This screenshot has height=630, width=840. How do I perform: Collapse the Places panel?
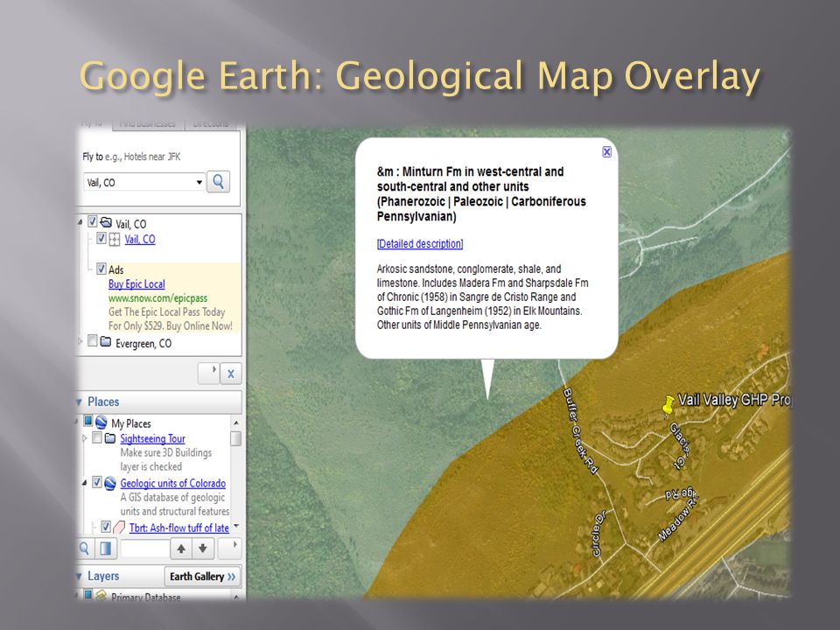pyautogui.click(x=80, y=402)
